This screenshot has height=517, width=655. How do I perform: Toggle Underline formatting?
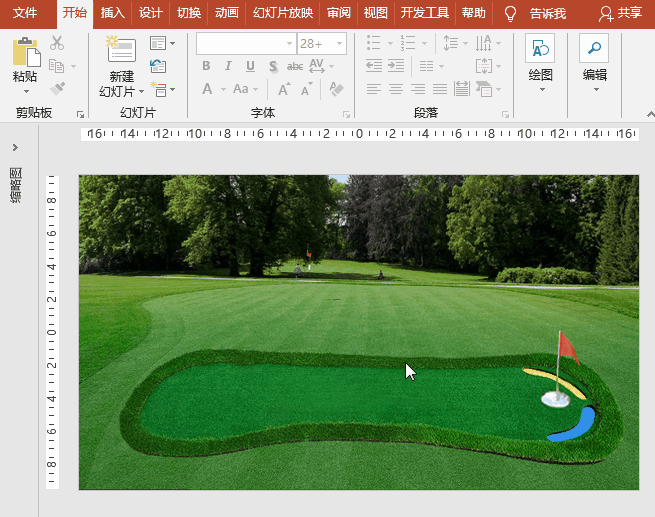click(x=250, y=66)
